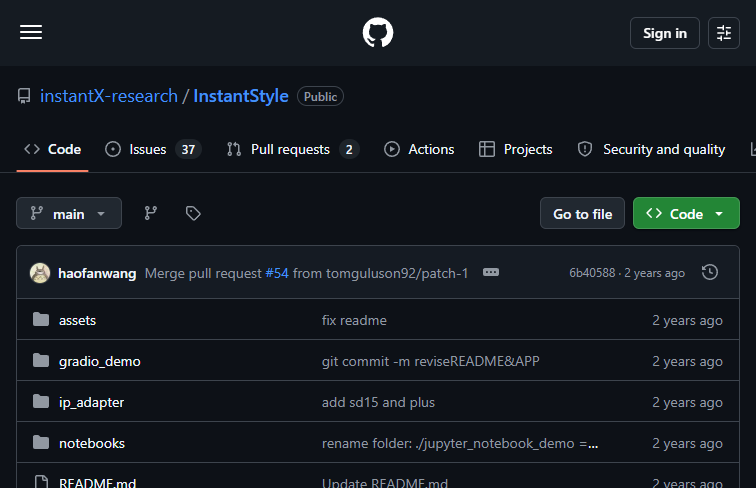Expand the main branch selector dropdown
Viewport: 756px width, 488px height.
coord(69,213)
